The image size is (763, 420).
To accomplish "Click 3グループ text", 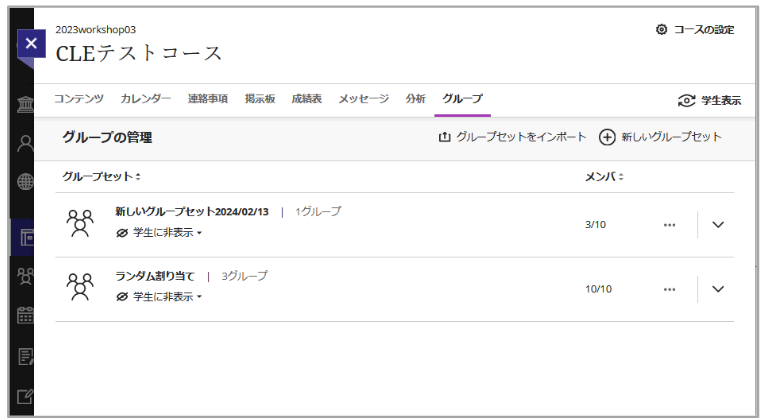I will click(x=244, y=276).
